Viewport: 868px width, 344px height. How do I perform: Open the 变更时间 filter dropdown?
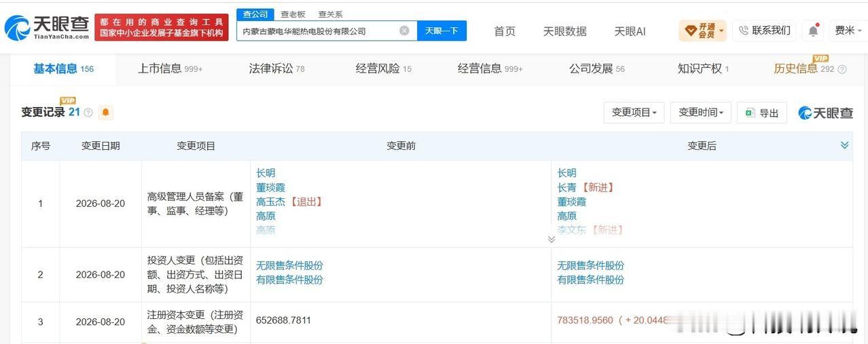[x=700, y=113]
